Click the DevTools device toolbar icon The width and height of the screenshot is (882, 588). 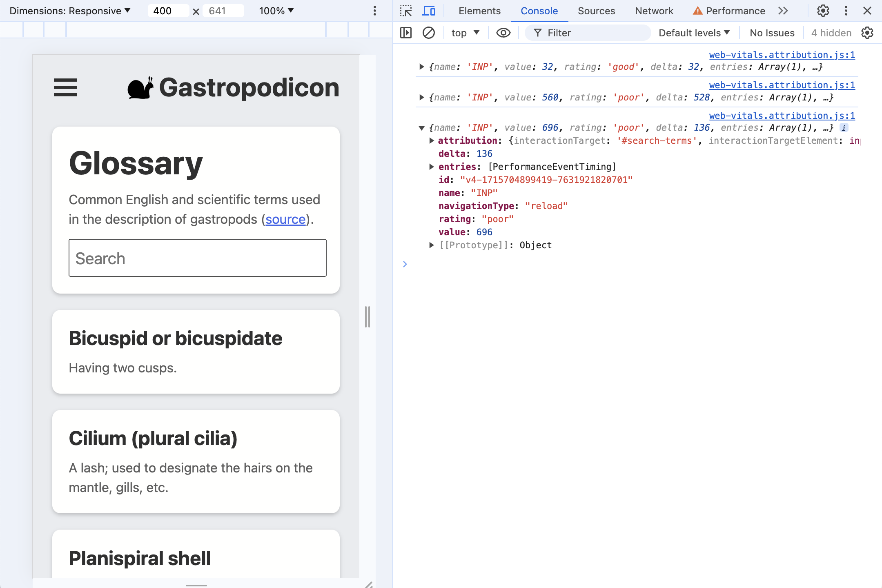coord(430,11)
